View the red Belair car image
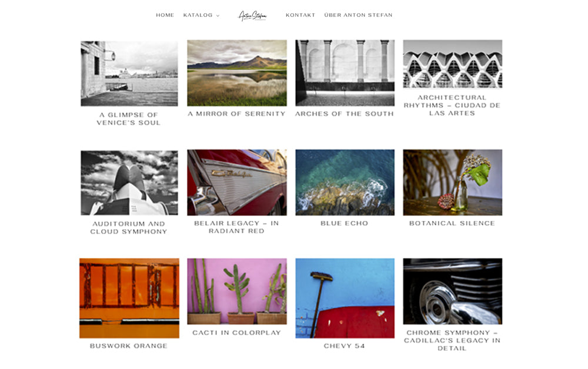Image resolution: width=588 pixels, height=369 pixels. click(237, 182)
